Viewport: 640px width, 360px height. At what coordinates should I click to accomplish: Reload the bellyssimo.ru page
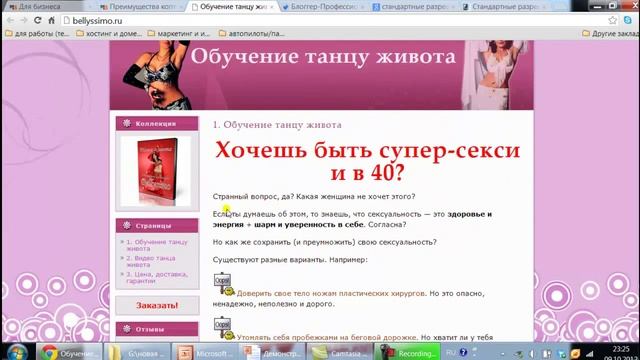coord(38,20)
